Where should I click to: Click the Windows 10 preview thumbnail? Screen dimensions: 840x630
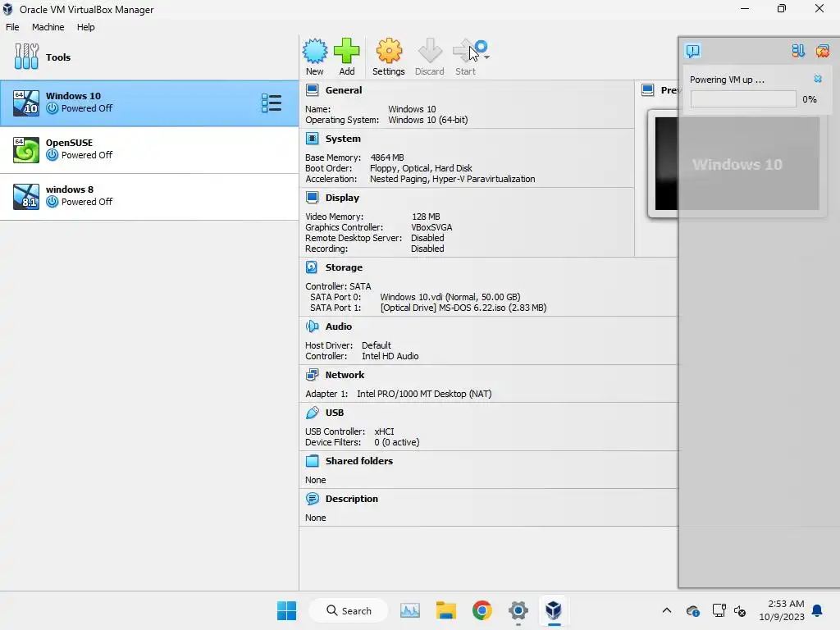(737, 163)
